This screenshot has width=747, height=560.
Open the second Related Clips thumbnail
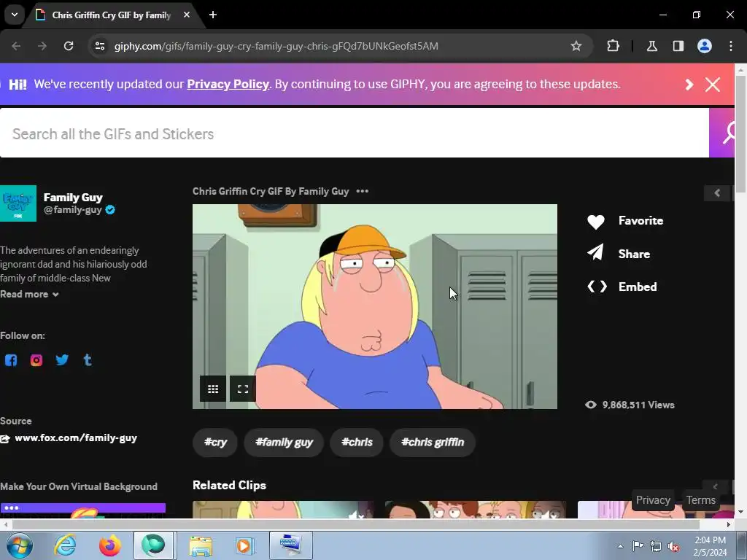click(476, 510)
